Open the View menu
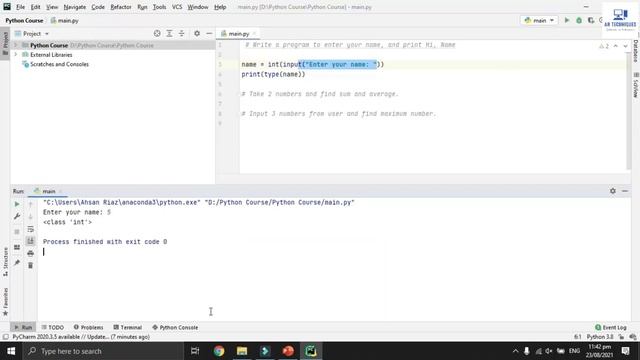The height and width of the screenshot is (360, 640). 52,7
